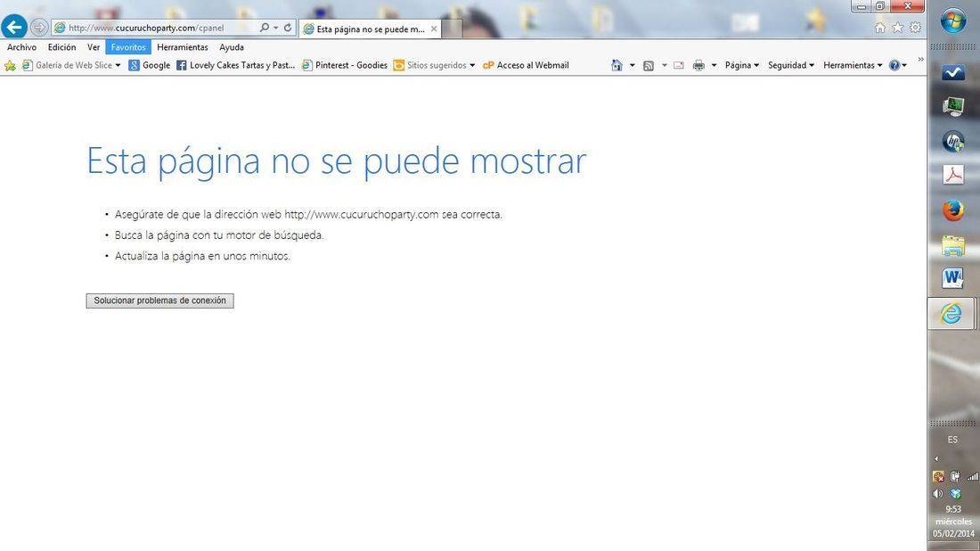
Task: Expand the RSS feeds dropdown arrow
Action: [x=664, y=65]
